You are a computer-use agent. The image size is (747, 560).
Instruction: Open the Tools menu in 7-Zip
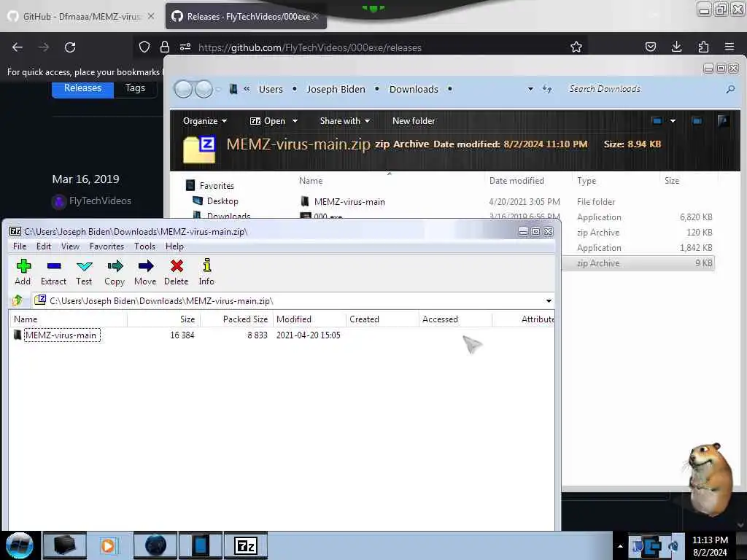pyautogui.click(x=144, y=246)
